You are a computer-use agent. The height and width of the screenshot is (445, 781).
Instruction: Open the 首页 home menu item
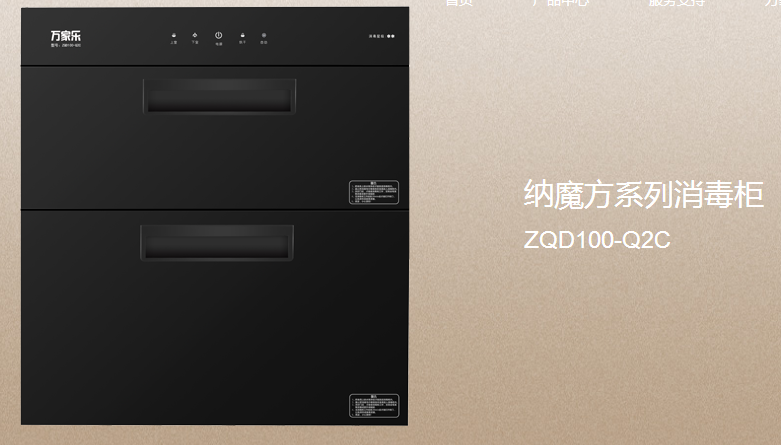pos(459,2)
